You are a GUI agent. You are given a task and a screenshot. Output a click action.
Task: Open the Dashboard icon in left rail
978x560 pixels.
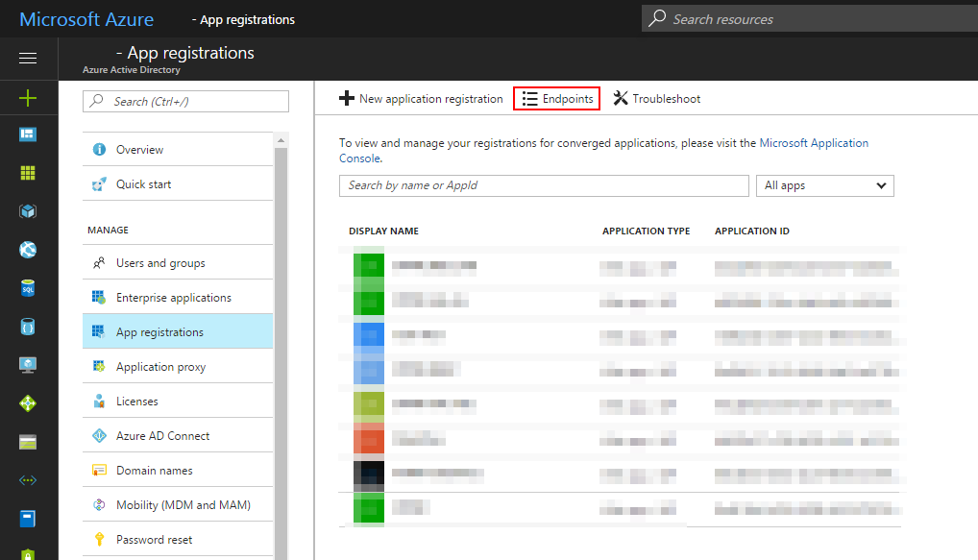point(28,134)
